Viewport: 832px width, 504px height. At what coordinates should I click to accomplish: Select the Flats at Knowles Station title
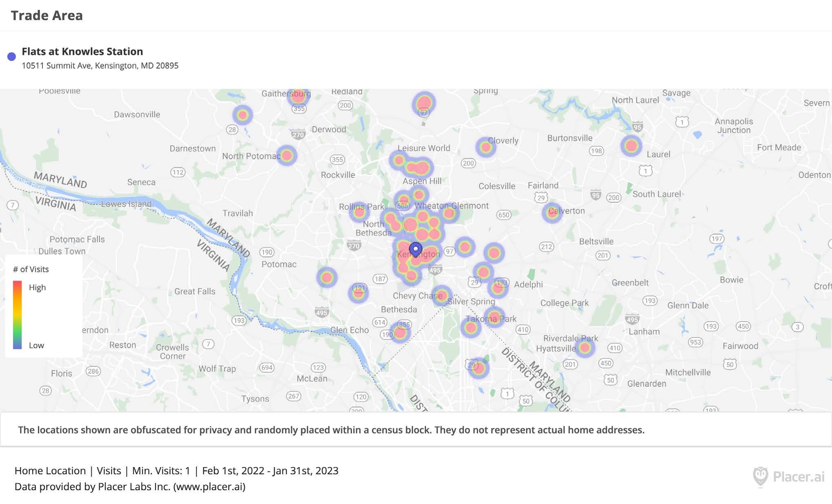point(82,51)
